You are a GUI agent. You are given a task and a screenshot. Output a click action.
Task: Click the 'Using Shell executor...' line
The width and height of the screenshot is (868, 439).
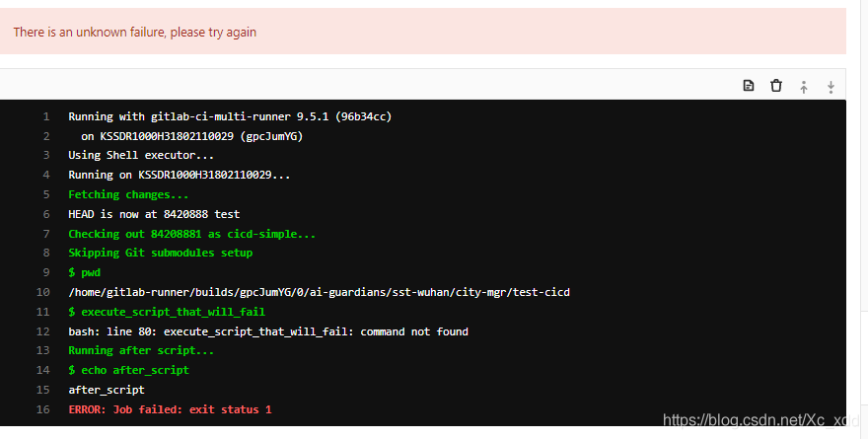[x=141, y=156]
